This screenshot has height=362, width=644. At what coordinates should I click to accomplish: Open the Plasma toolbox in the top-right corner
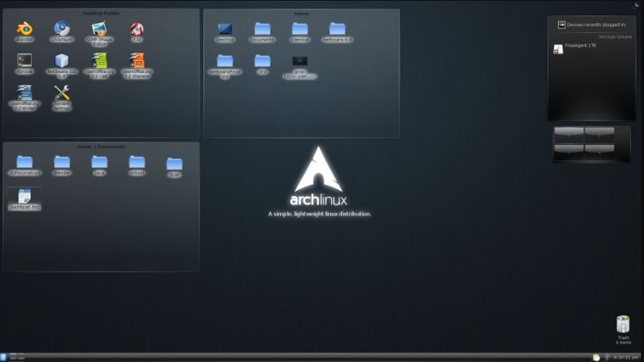tap(637, 4)
